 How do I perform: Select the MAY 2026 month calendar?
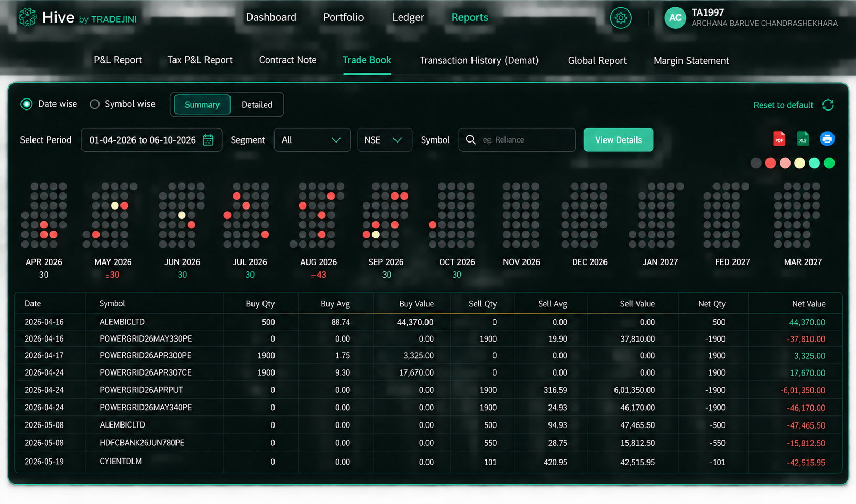pos(110,215)
